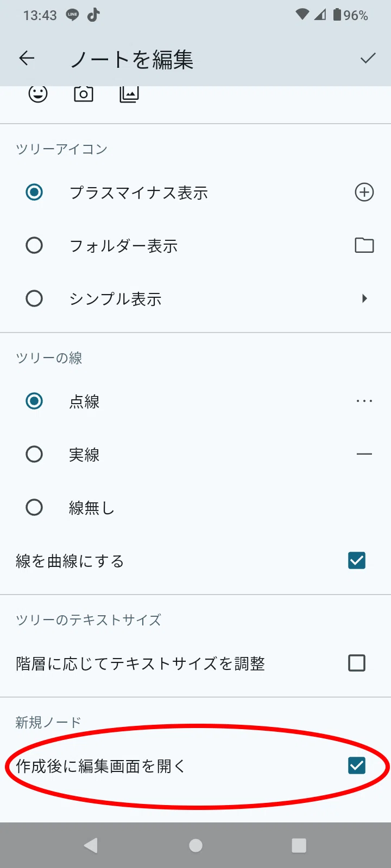Select the シンプル表示 radio option
This screenshot has width=391, height=868.
tap(34, 298)
